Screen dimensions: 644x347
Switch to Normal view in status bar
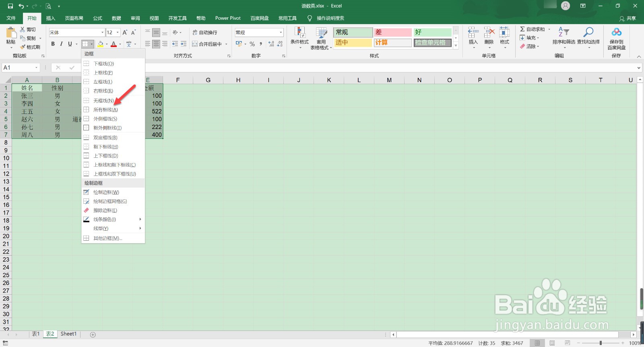pyautogui.click(x=537, y=343)
